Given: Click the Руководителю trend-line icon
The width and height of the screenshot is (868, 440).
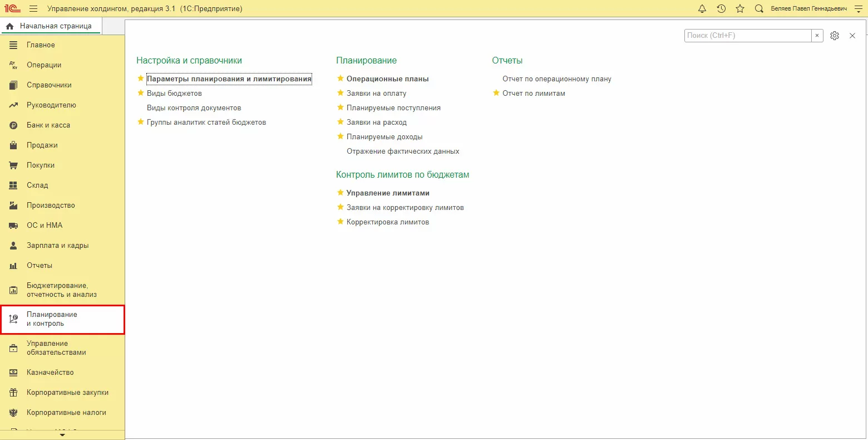Looking at the screenshot, I should click(14, 105).
